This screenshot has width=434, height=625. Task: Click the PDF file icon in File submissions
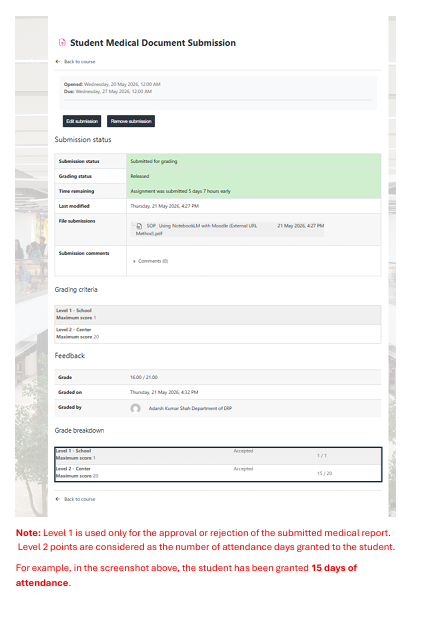click(139, 226)
